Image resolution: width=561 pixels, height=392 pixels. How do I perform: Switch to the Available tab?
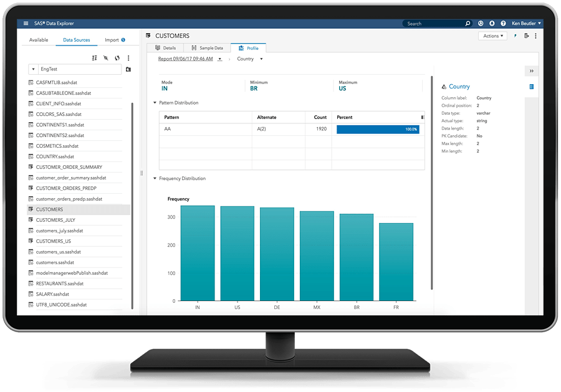(39, 40)
